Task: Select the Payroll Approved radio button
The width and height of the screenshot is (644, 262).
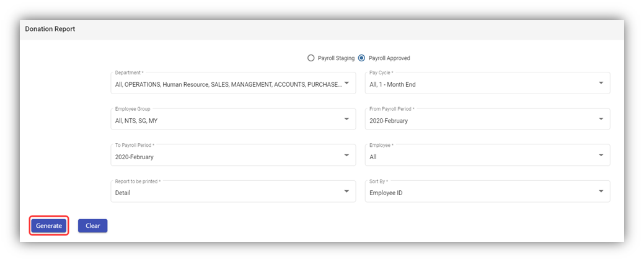Action: coord(362,58)
